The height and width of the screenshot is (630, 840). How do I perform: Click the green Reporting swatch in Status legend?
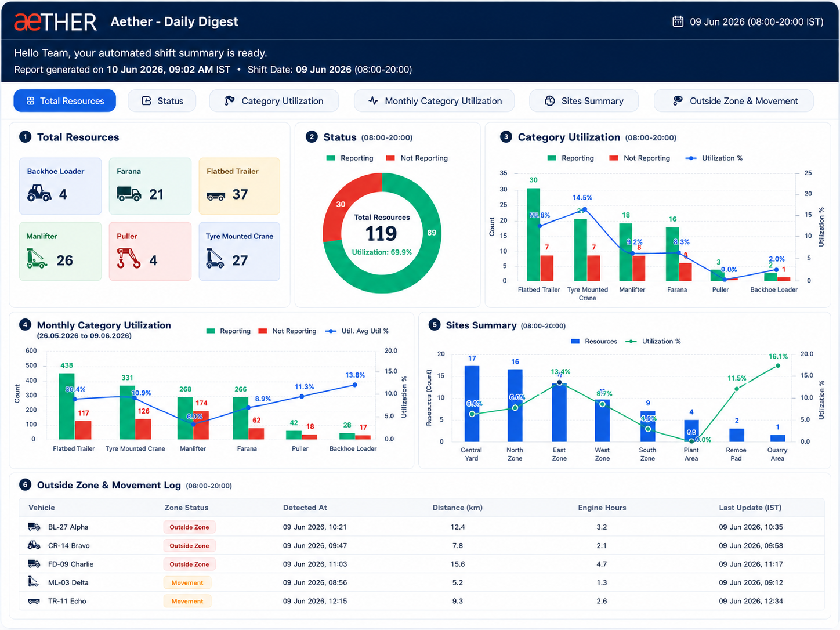[331, 158]
